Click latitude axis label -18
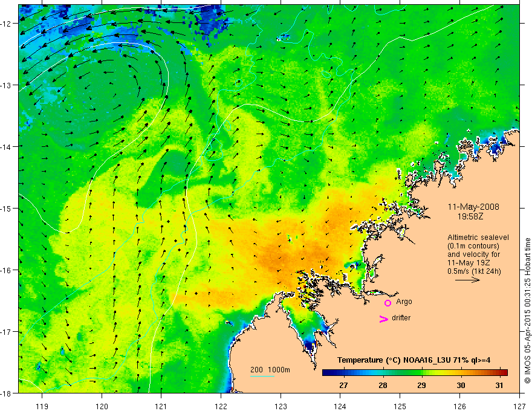 [x=7, y=393]
